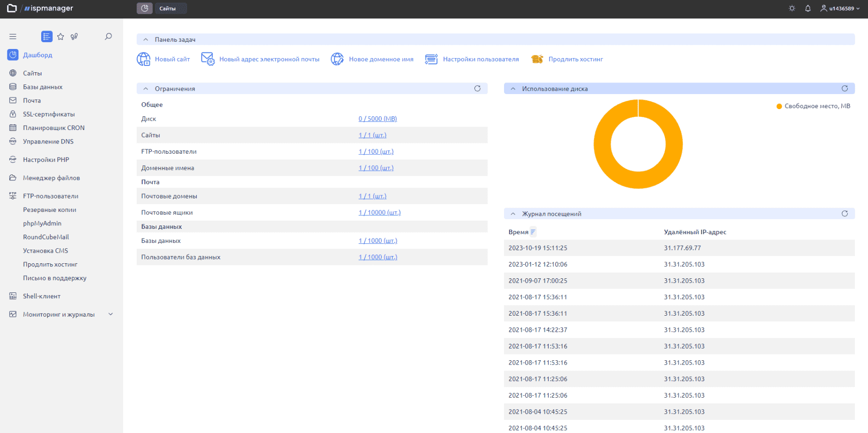Click Продлить хостинг in task panel
The image size is (868, 433).
pos(567,59)
